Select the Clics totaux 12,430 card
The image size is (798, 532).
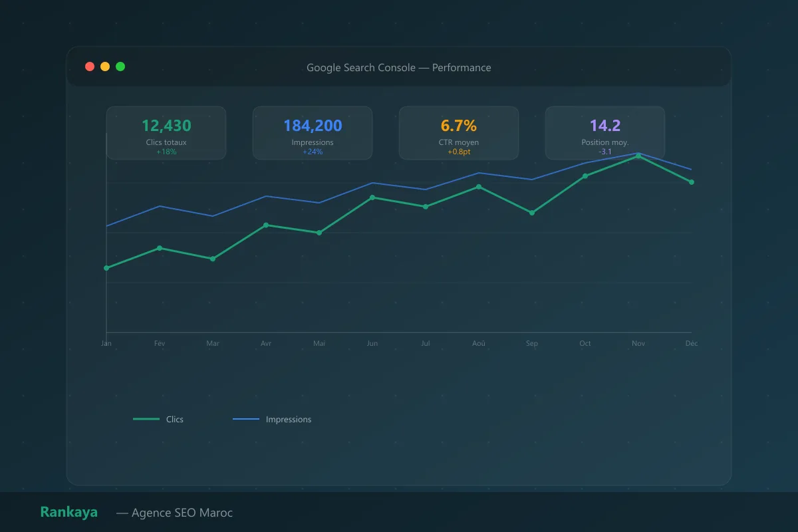[166, 133]
